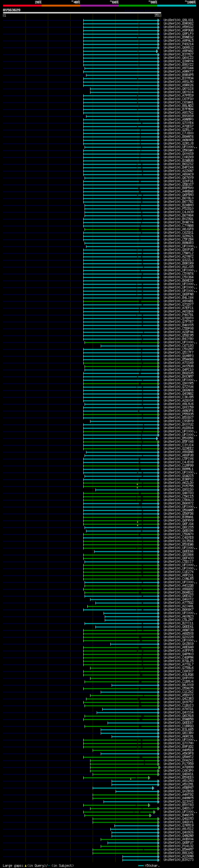Select the UniRef100_Q0ZBS9 label

(x=178, y=644)
